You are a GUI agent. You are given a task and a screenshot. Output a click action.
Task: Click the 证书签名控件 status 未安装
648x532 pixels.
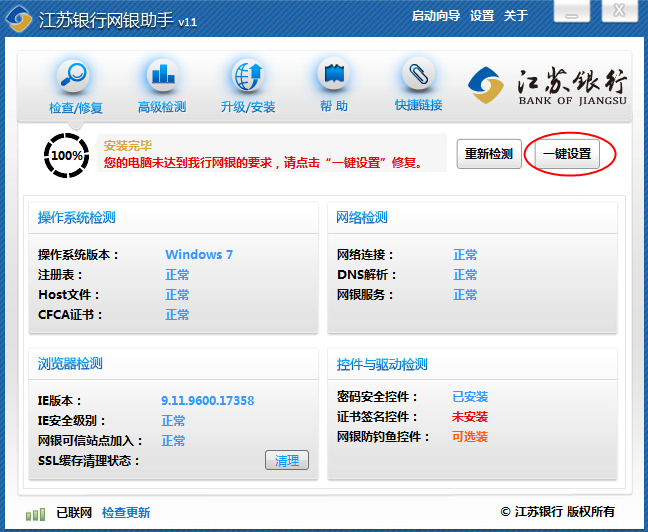click(470, 417)
